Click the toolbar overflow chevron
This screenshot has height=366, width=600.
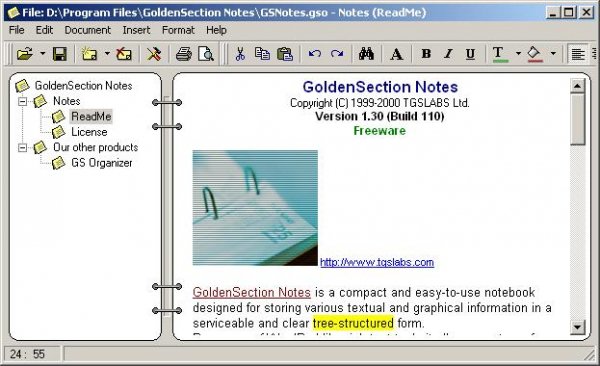tap(594, 54)
